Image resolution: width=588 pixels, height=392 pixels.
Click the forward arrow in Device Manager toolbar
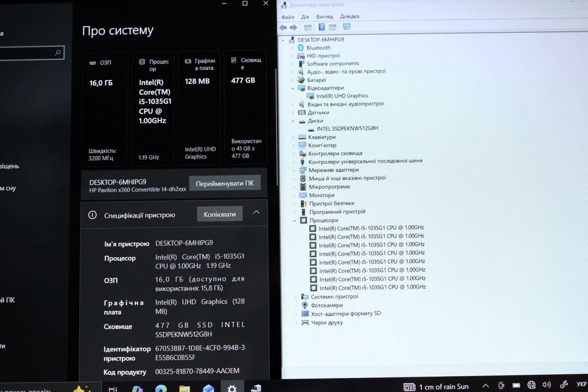pyautogui.click(x=293, y=28)
